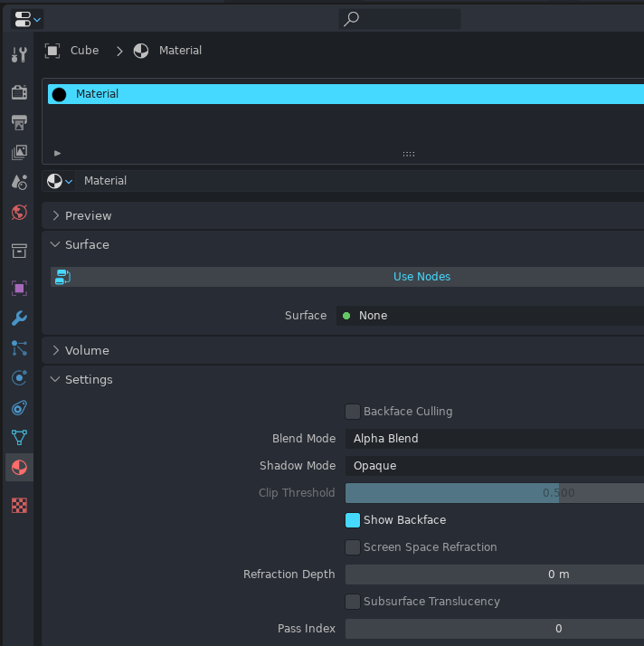The width and height of the screenshot is (644, 646).
Task: Click the Cube object breadcrumb icon
Action: point(52,51)
